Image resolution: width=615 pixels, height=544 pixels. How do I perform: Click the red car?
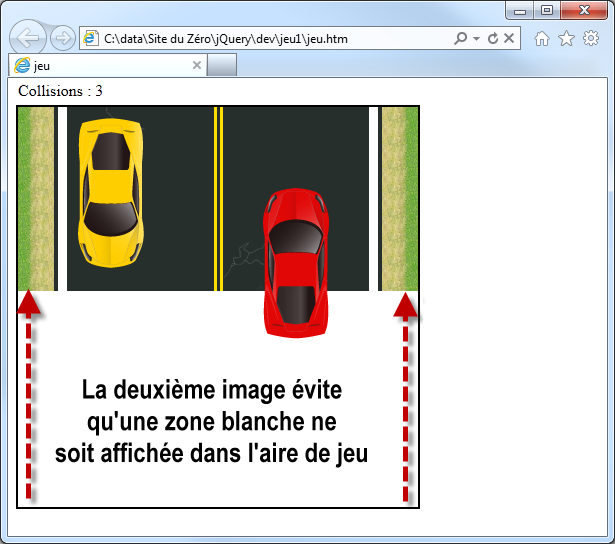point(296,263)
